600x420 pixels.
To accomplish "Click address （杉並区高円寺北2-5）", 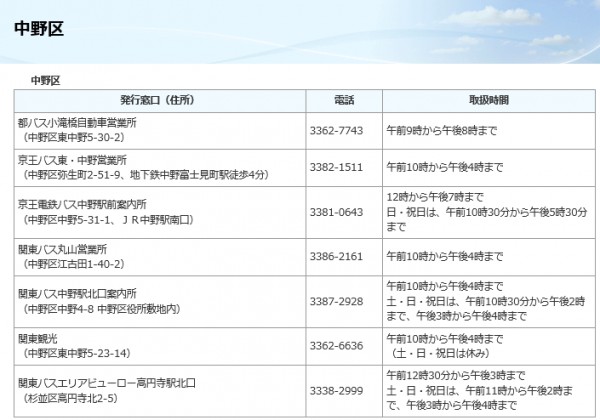I will [70, 399].
